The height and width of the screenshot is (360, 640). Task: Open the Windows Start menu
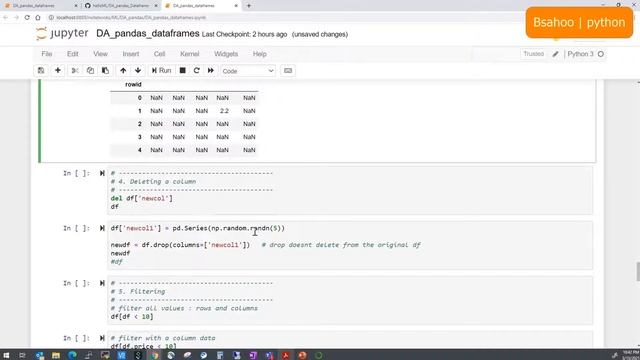(6, 355)
